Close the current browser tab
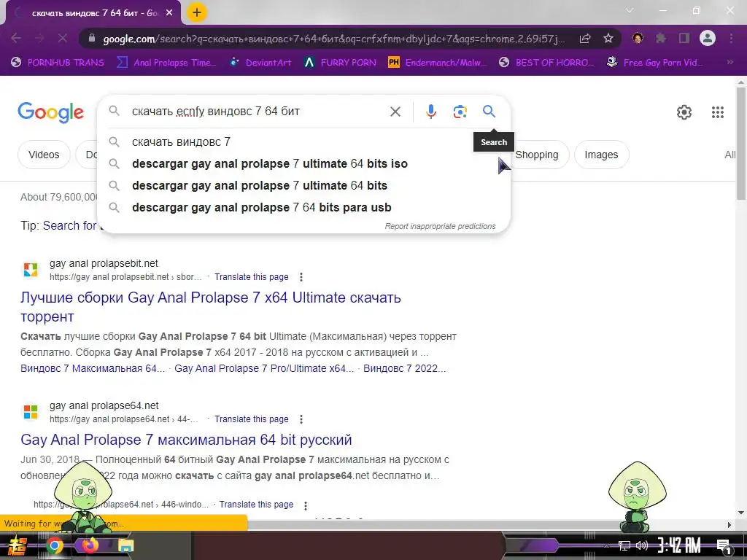This screenshot has height=560, width=747. (169, 13)
